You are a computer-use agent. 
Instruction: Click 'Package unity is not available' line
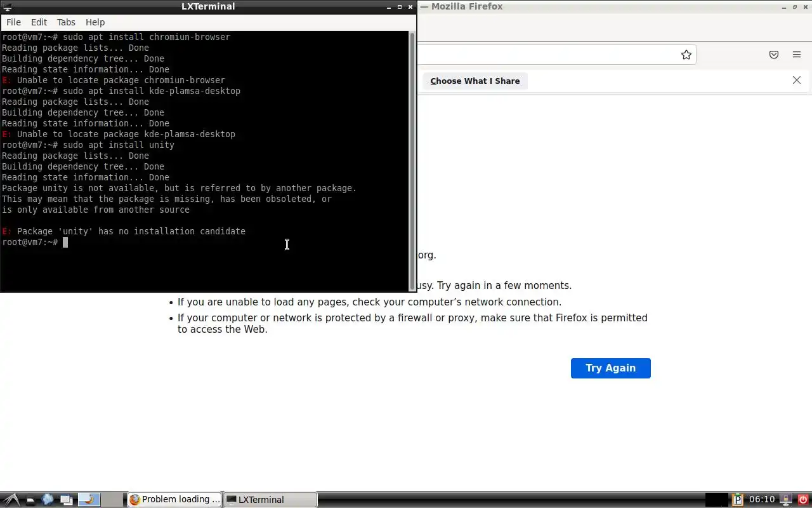(180, 188)
